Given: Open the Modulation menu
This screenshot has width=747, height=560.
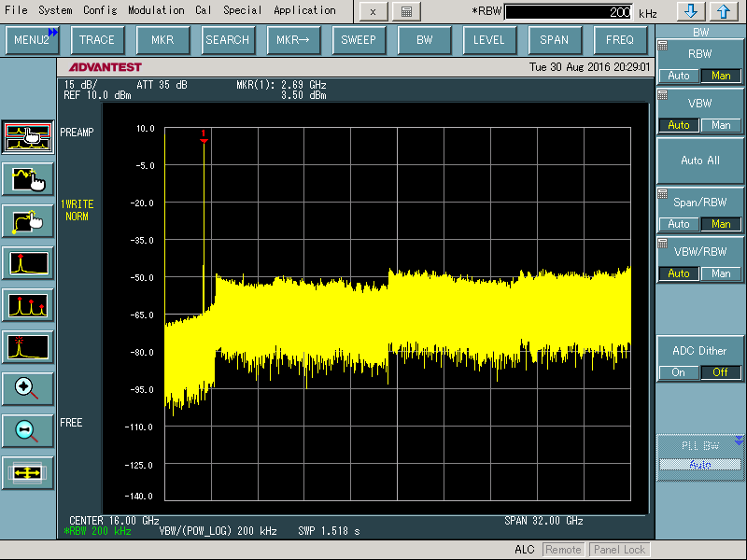Looking at the screenshot, I should 156,10.
